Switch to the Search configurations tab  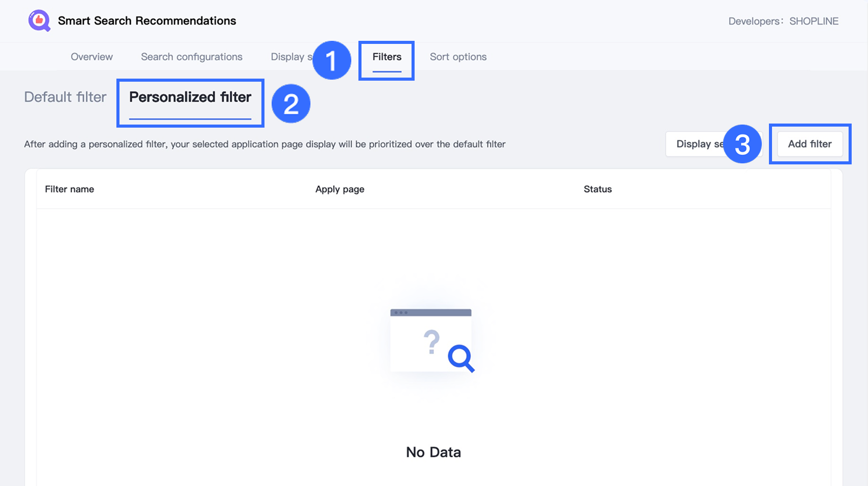point(191,57)
